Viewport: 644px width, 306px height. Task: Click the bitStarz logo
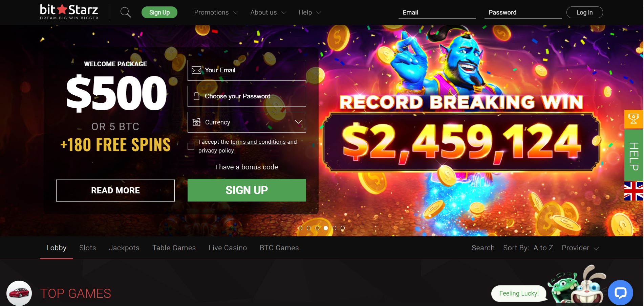pyautogui.click(x=69, y=12)
